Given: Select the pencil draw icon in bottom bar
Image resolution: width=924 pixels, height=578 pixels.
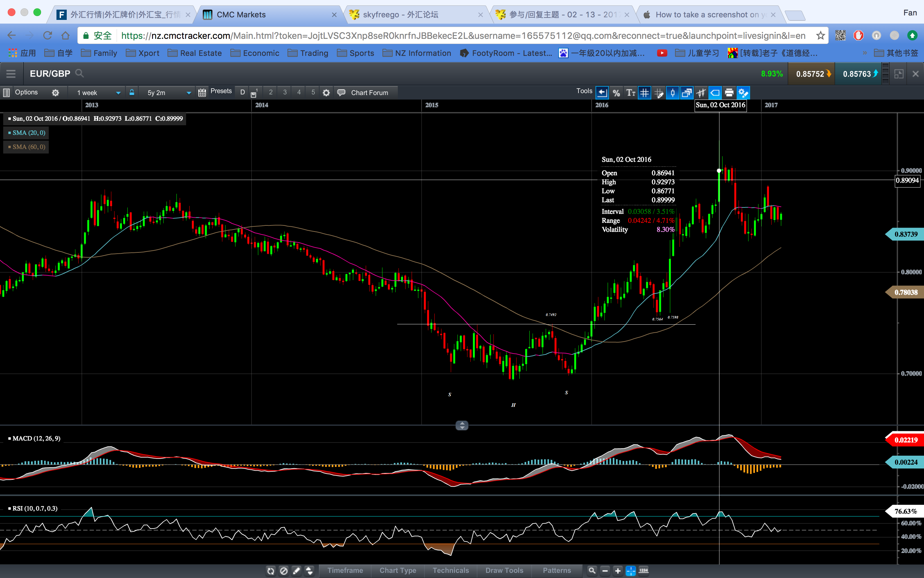Looking at the screenshot, I should [x=297, y=571].
